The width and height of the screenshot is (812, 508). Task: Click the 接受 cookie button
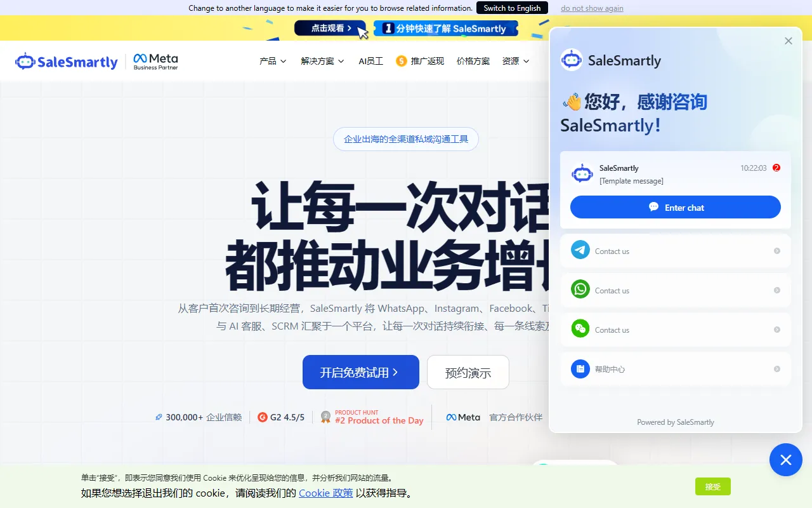point(713,486)
